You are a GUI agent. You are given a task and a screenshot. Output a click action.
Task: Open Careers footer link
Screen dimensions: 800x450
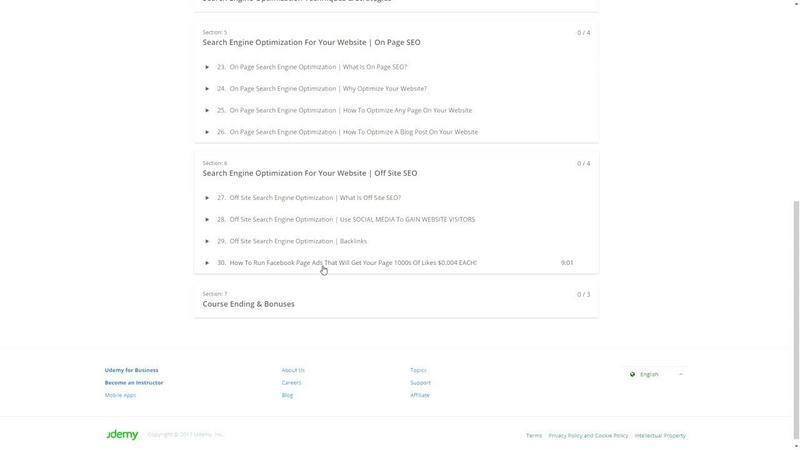click(x=291, y=383)
